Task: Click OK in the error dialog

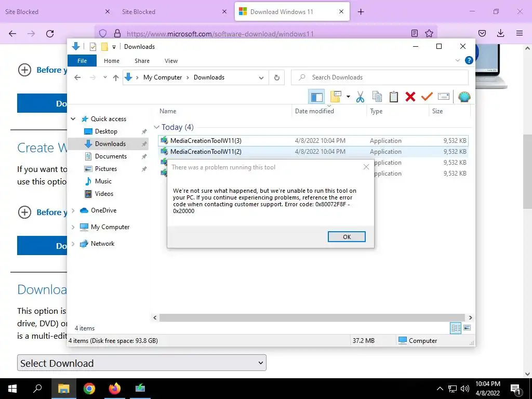Action: [x=347, y=237]
